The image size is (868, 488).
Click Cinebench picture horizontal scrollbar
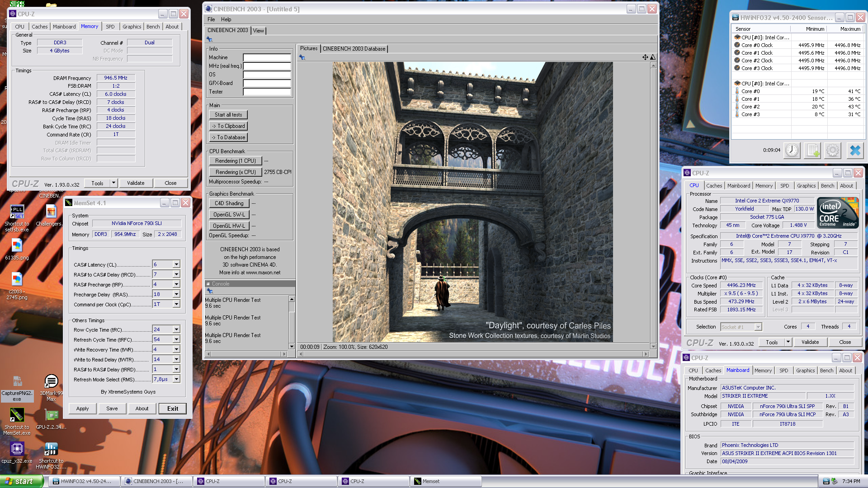[473, 354]
